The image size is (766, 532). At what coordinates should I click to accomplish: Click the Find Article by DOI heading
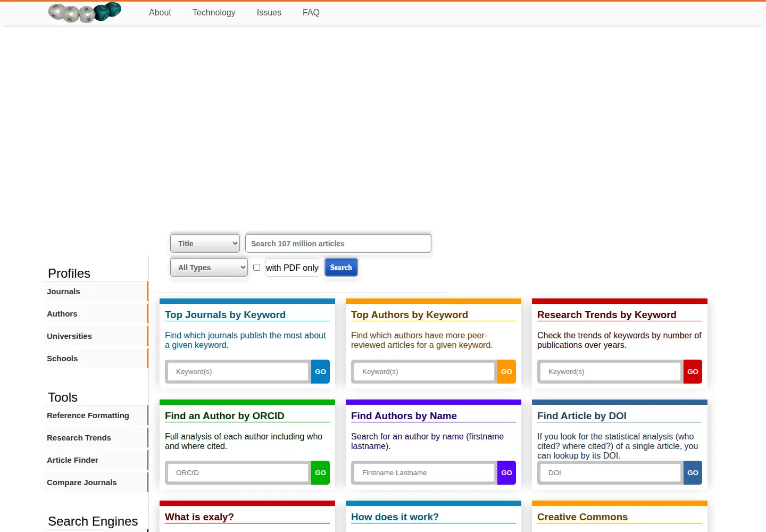click(x=582, y=416)
